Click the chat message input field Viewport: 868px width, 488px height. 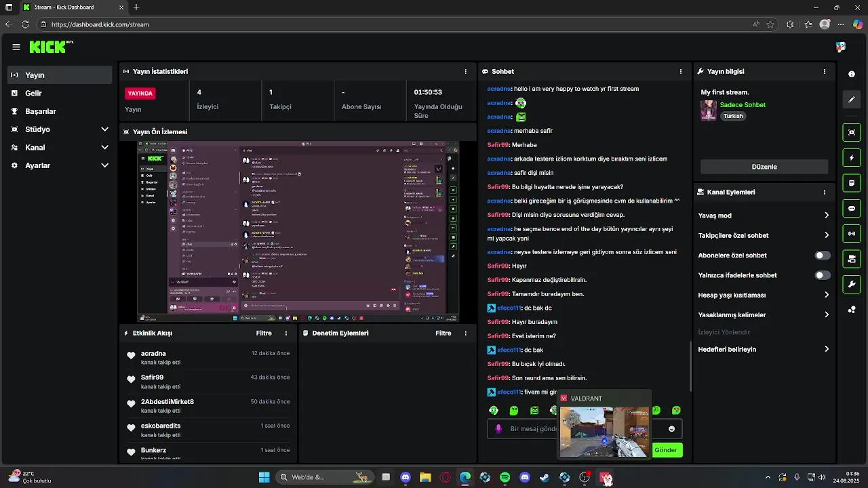[x=585, y=428]
